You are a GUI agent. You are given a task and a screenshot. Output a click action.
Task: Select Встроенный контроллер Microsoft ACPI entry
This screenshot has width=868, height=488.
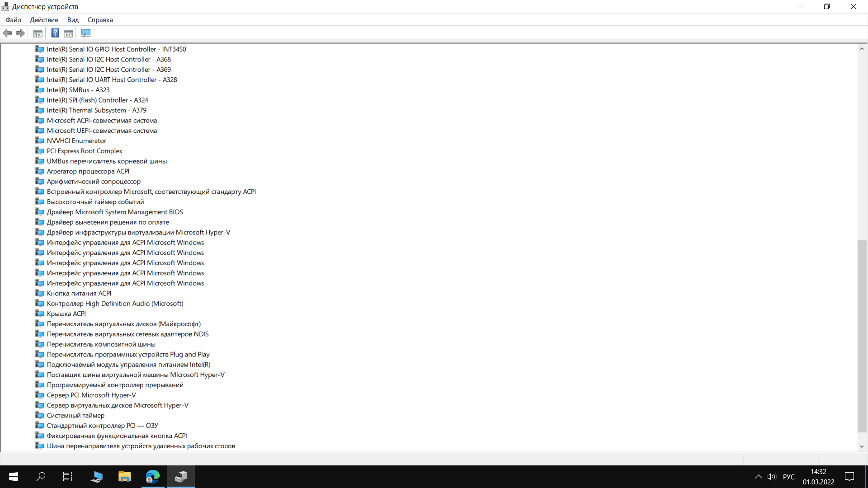[x=151, y=192]
